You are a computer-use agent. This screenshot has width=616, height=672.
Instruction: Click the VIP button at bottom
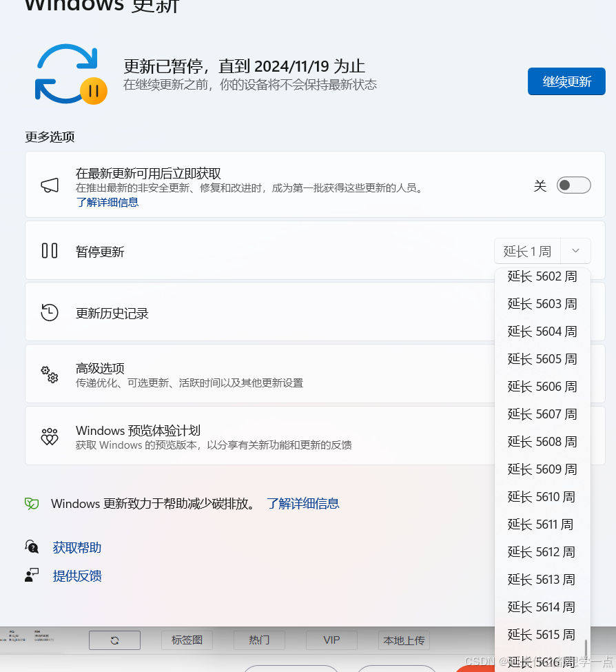point(331,640)
